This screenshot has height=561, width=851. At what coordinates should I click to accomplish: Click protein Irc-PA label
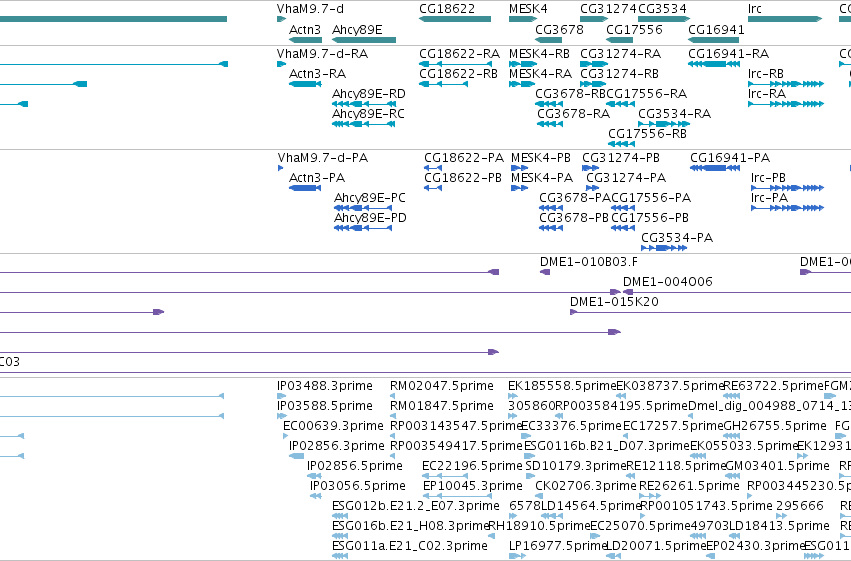(x=769, y=197)
